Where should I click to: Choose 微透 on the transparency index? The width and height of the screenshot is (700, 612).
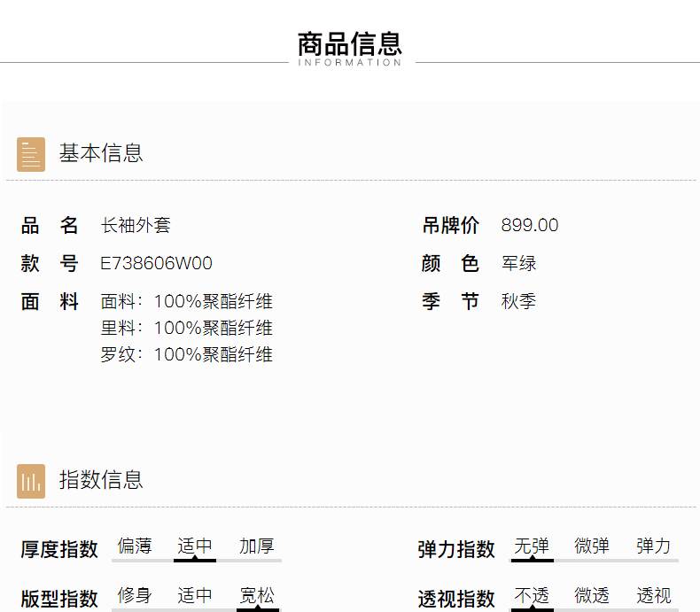(592, 596)
